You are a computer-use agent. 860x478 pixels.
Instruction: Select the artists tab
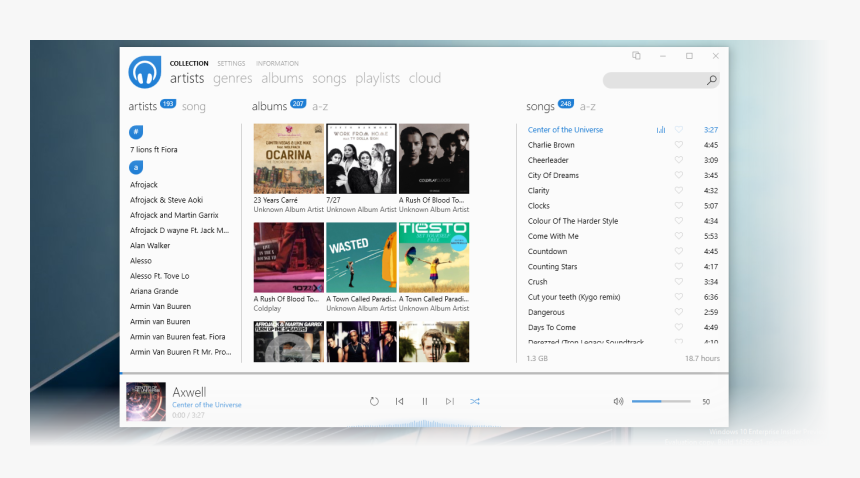click(x=187, y=78)
